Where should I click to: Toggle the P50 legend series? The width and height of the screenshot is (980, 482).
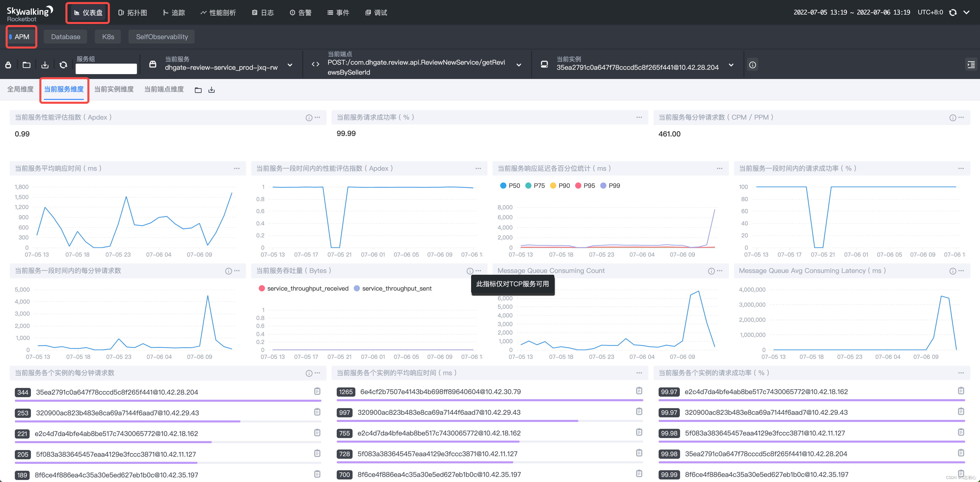click(510, 186)
